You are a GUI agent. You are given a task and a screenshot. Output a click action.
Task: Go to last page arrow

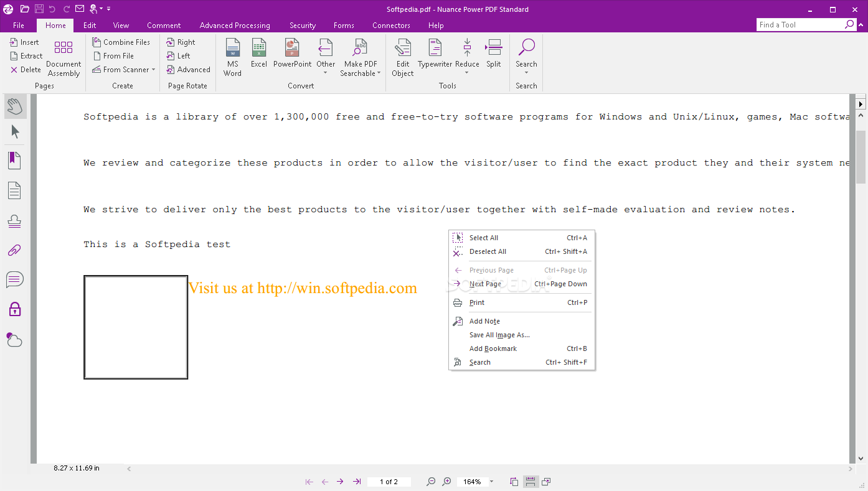click(x=357, y=482)
